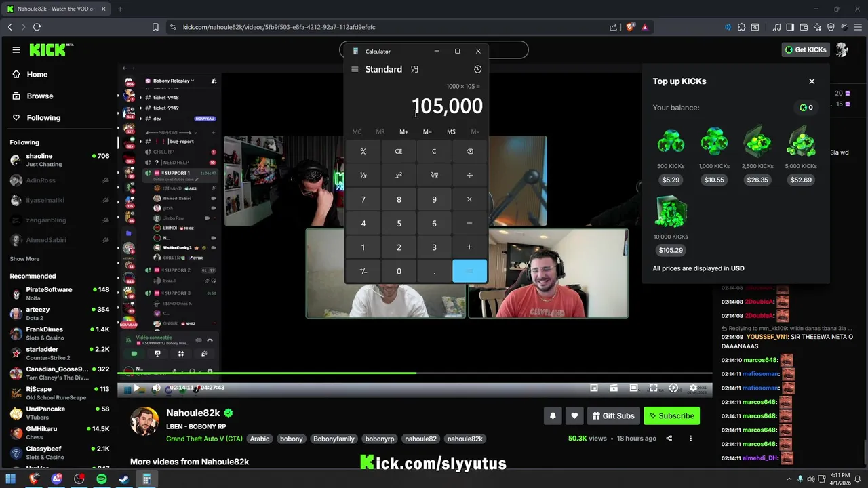
Task: Click the green Subscribe button
Action: [x=671, y=415]
